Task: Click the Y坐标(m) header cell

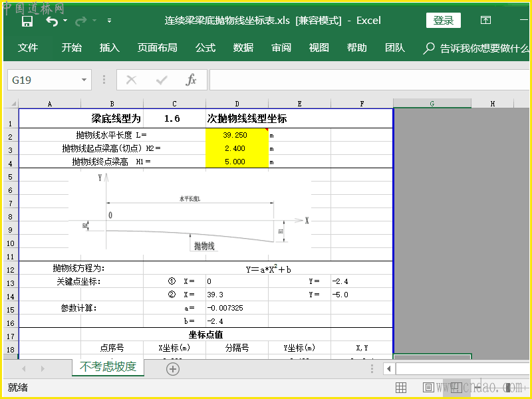Action: point(299,348)
